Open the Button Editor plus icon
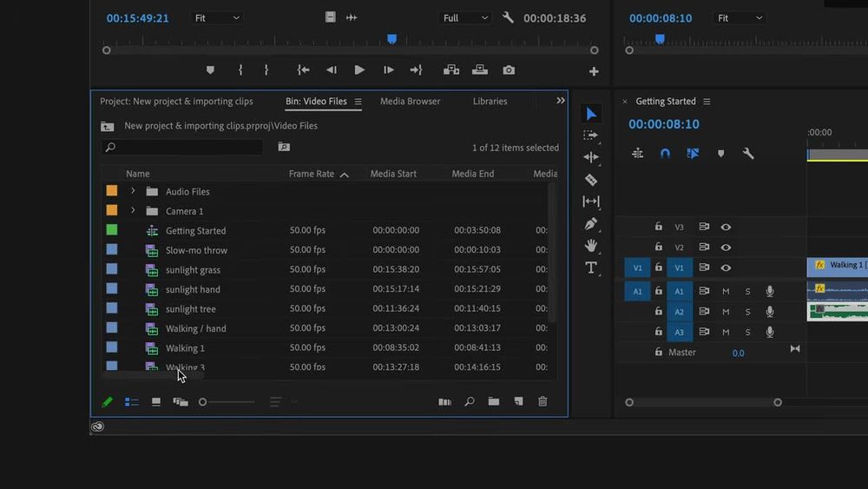The height and width of the screenshot is (489, 868). point(594,71)
